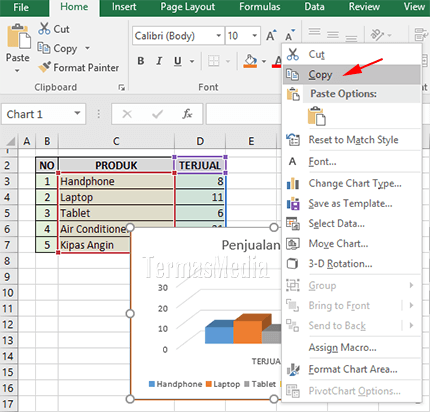Open the font size 10 dropdown

pyautogui.click(x=254, y=35)
